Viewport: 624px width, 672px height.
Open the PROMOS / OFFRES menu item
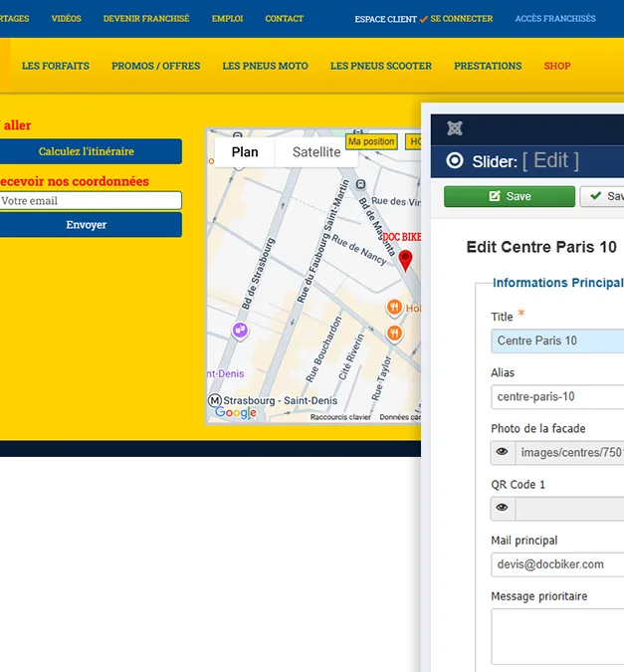click(x=155, y=66)
